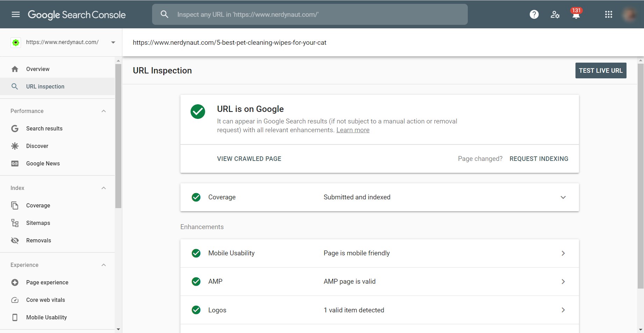Image resolution: width=644 pixels, height=333 pixels.
Task: Open Discover report
Action: point(57,146)
